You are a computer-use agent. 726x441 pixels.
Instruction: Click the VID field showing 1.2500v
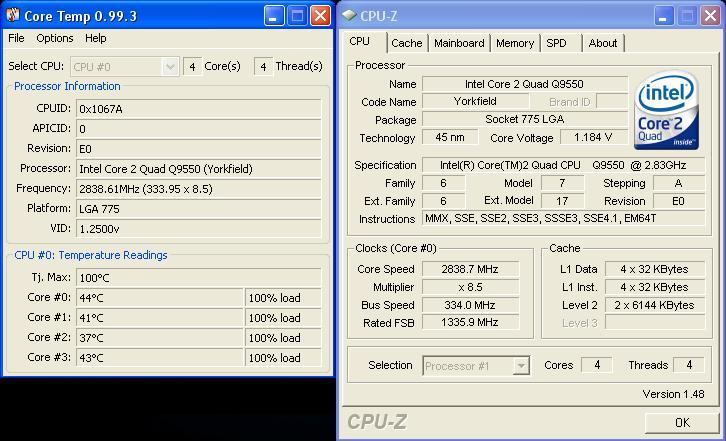tap(199, 228)
